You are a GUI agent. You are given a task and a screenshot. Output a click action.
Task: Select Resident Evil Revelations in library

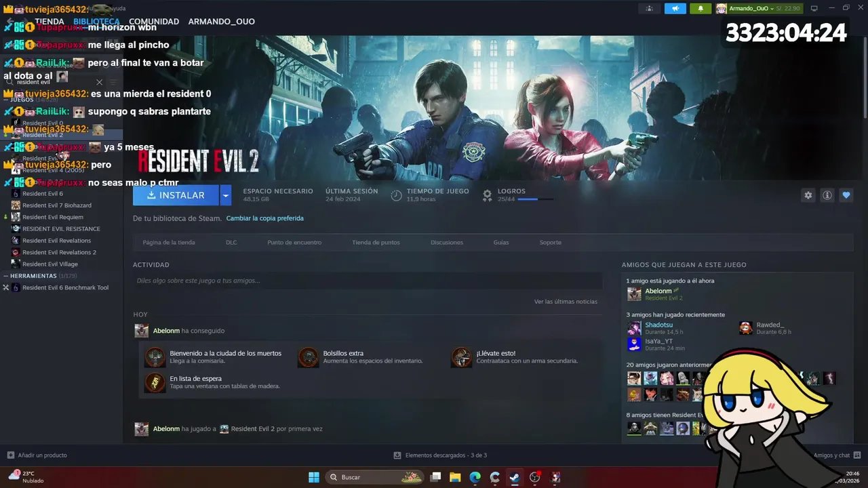pos(56,241)
